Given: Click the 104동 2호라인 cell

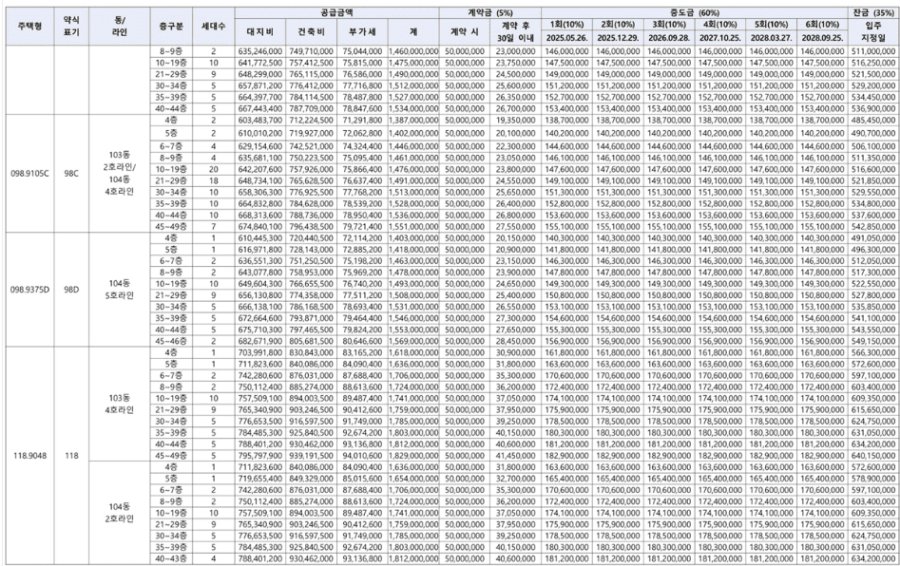Looking at the screenshot, I should click(x=119, y=513).
